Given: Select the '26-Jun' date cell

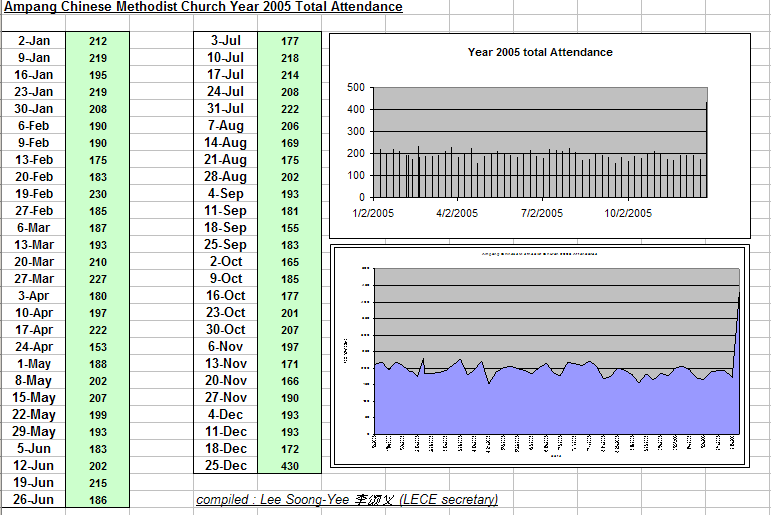Looking at the screenshot, I should pos(34,500).
